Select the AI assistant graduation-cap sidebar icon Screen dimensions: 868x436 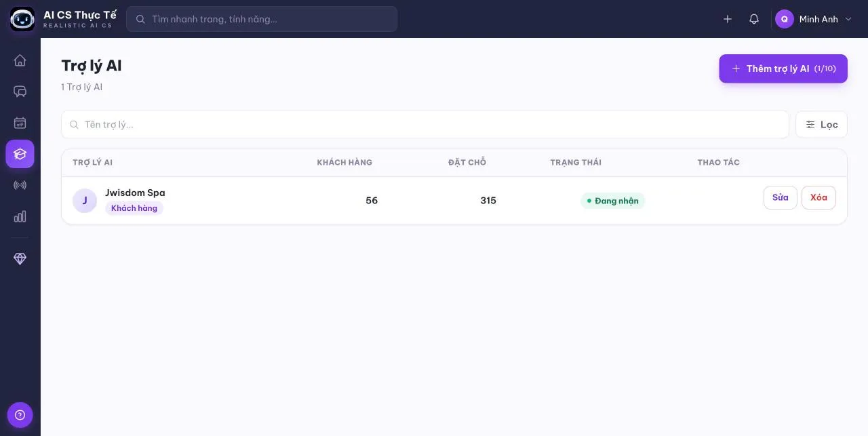[20, 154]
